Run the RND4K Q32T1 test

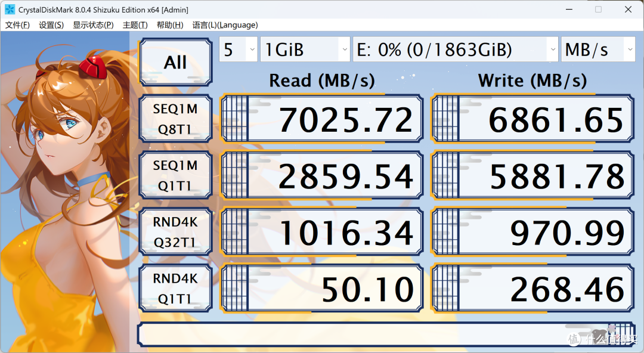pos(175,232)
